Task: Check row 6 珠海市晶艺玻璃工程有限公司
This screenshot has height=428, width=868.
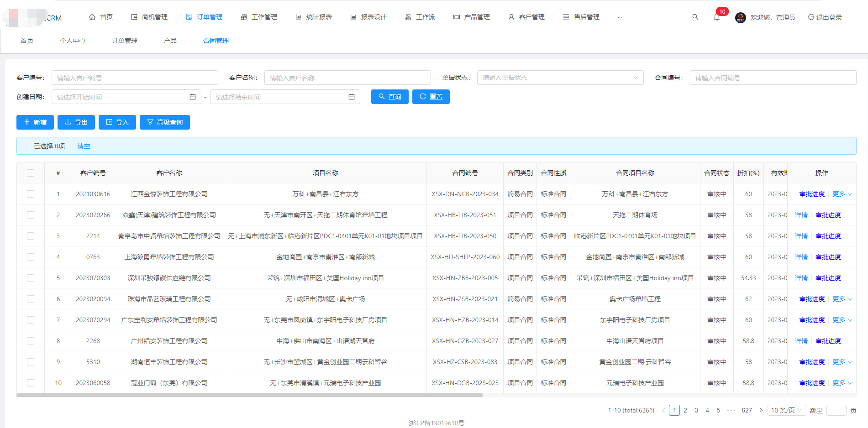Action: (x=31, y=299)
